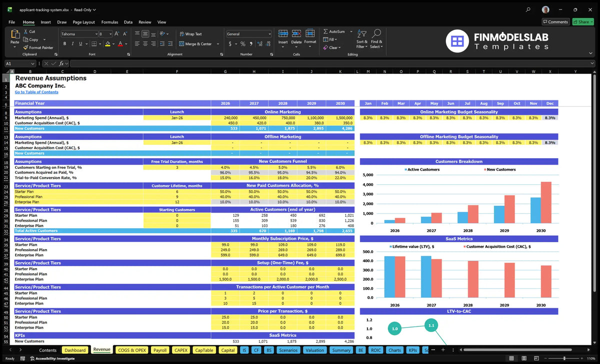Click the Align Left icon

pyautogui.click(x=137, y=44)
